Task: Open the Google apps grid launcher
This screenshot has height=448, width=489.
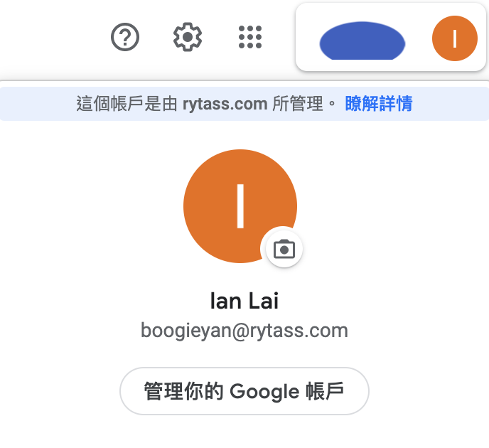Action: [x=250, y=37]
